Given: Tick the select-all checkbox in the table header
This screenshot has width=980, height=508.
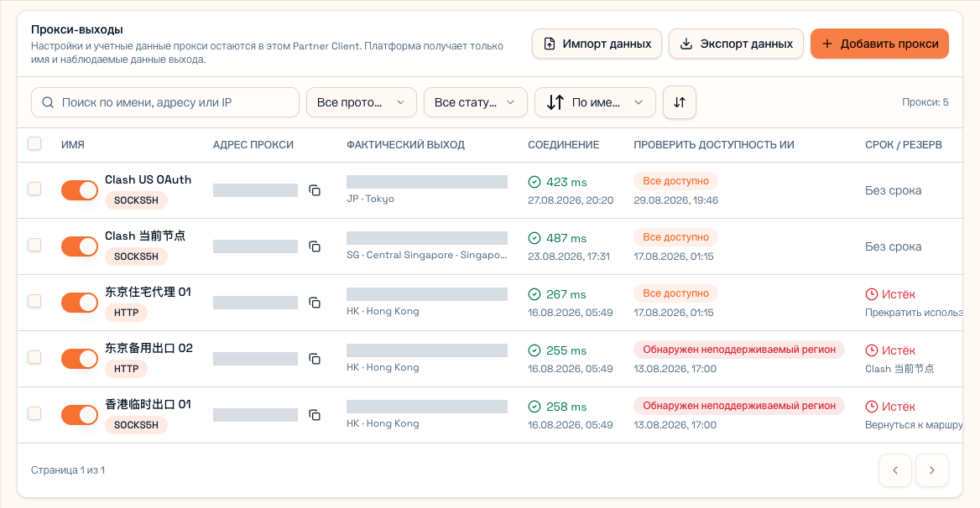Looking at the screenshot, I should click(34, 143).
